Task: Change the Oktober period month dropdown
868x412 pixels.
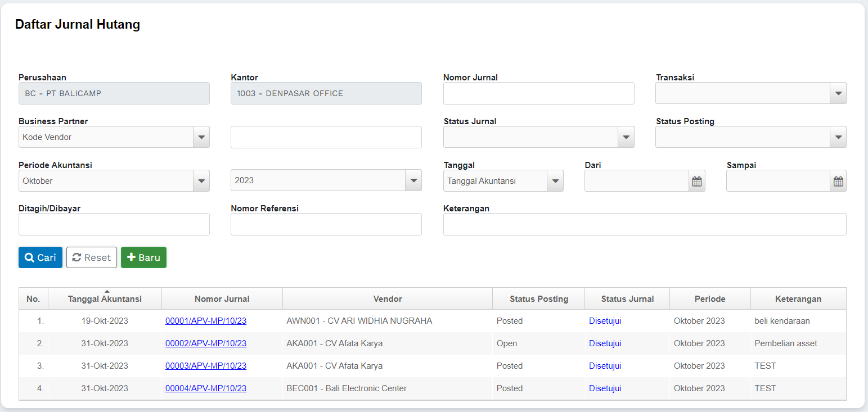Action: [201, 181]
